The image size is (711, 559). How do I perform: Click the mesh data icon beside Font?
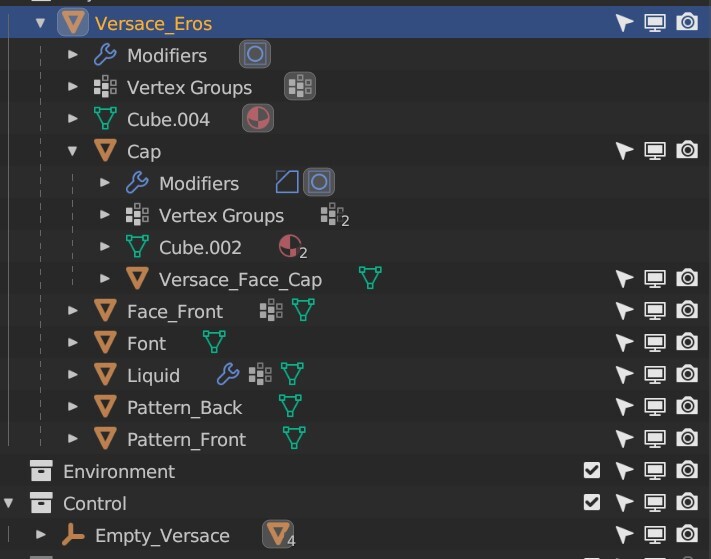point(214,343)
